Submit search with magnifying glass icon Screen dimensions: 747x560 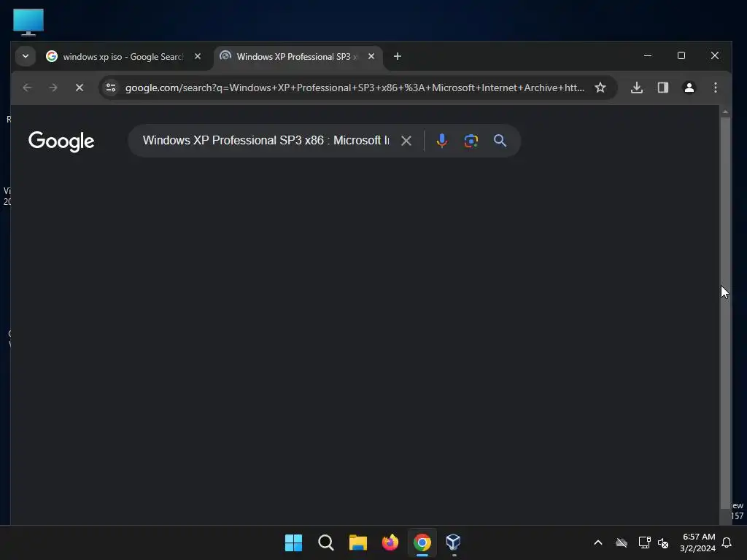tap(500, 141)
